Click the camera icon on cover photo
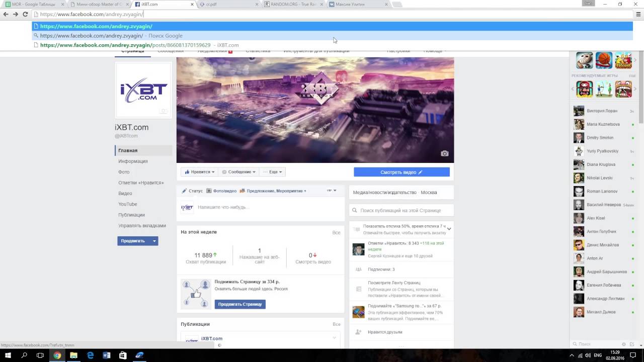The image size is (644, 362). click(445, 153)
